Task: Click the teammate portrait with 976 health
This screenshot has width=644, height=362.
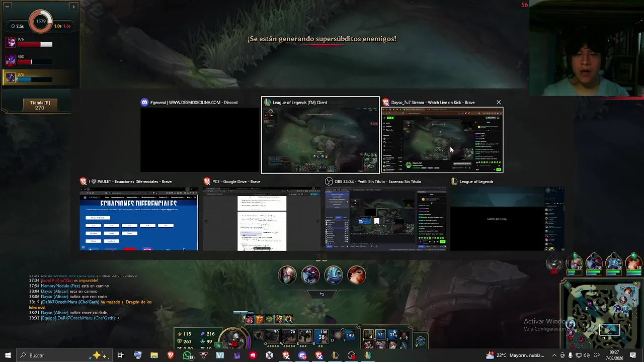Action: (11, 44)
